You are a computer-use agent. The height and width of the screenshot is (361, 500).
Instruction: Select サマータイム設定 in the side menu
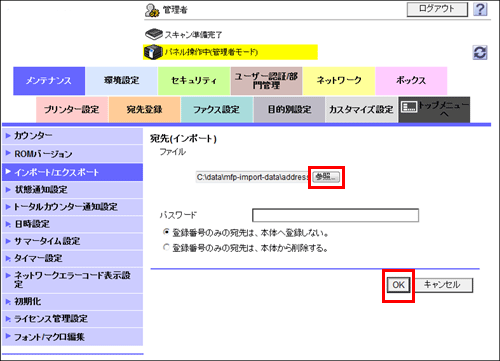click(72, 241)
